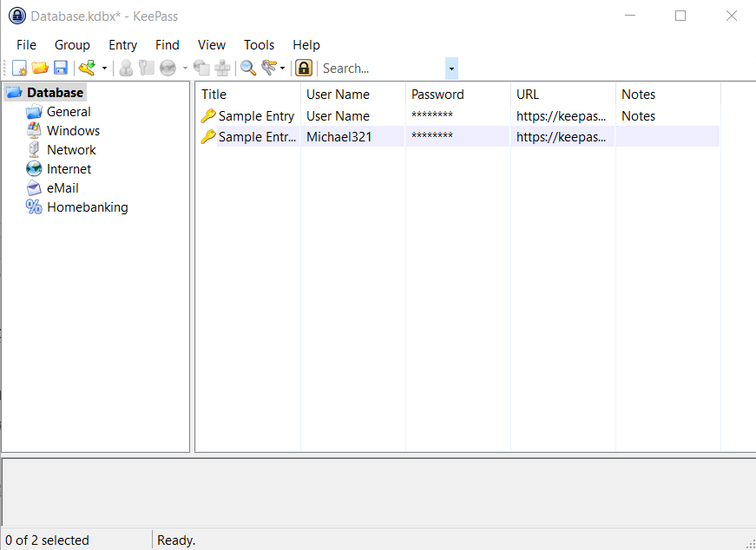The height and width of the screenshot is (550, 756).
Task: Start a search with the magnifier icon
Action: click(248, 68)
